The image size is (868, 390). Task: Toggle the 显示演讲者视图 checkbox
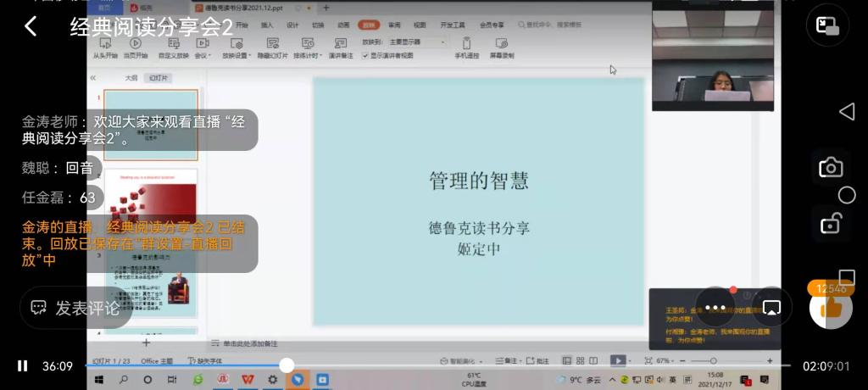coord(366,56)
